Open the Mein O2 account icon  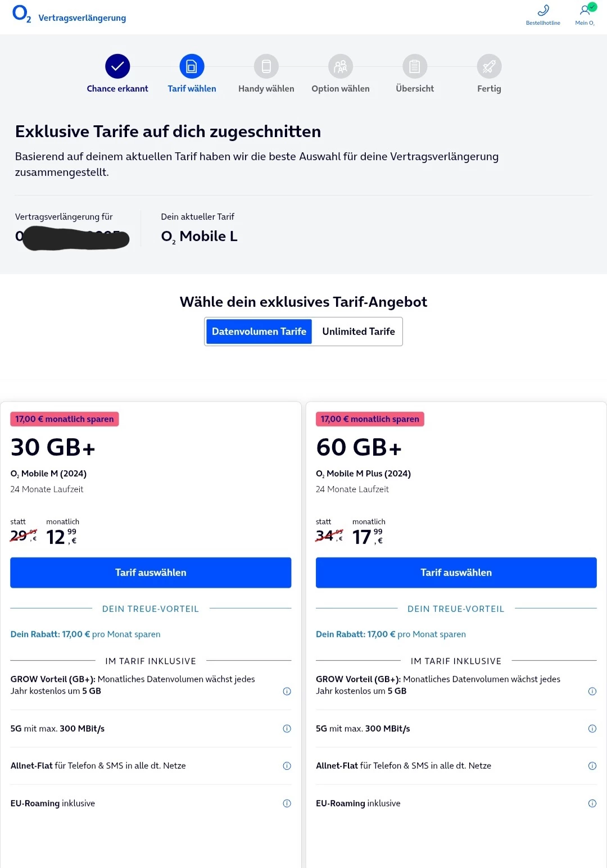(585, 11)
